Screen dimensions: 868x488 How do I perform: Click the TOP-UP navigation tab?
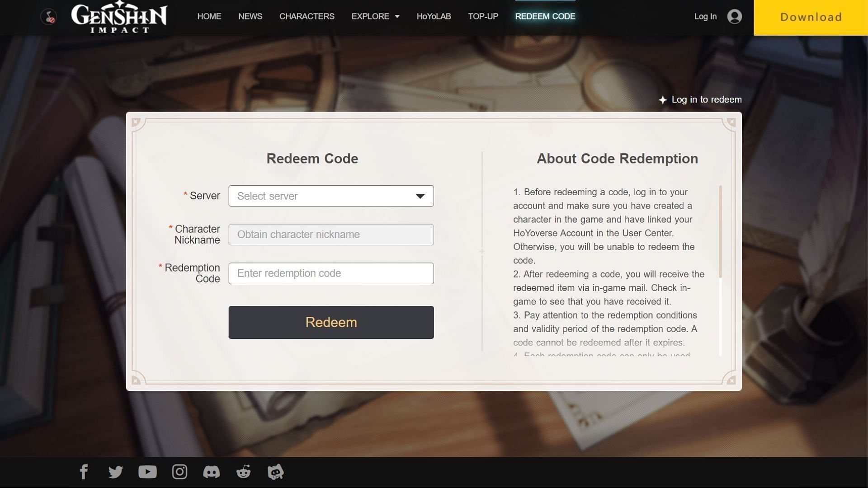point(483,16)
